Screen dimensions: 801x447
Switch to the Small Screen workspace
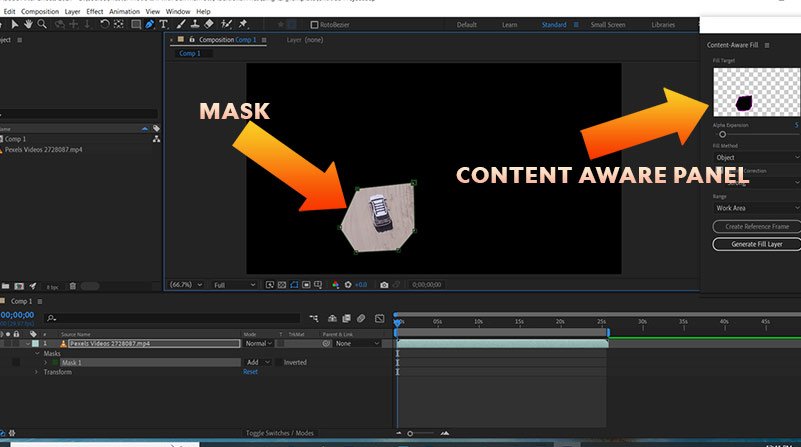click(x=608, y=25)
